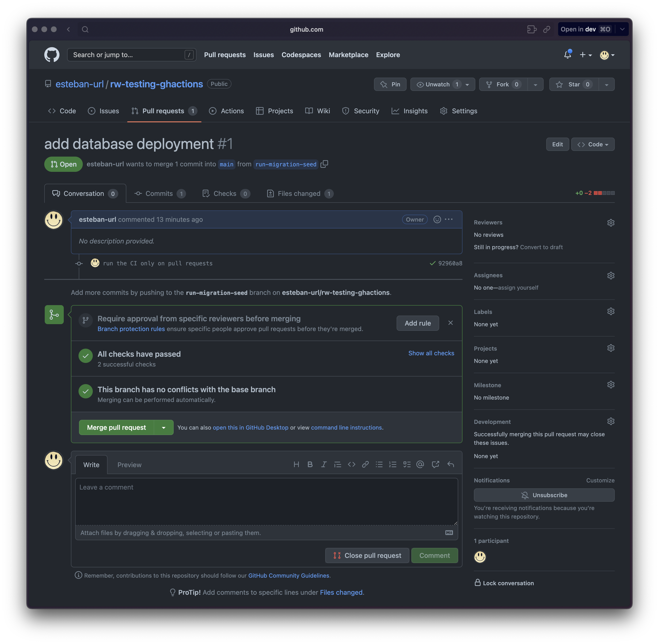The width and height of the screenshot is (659, 644).
Task: Click the participant avatar in sidebar
Action: [x=480, y=557]
